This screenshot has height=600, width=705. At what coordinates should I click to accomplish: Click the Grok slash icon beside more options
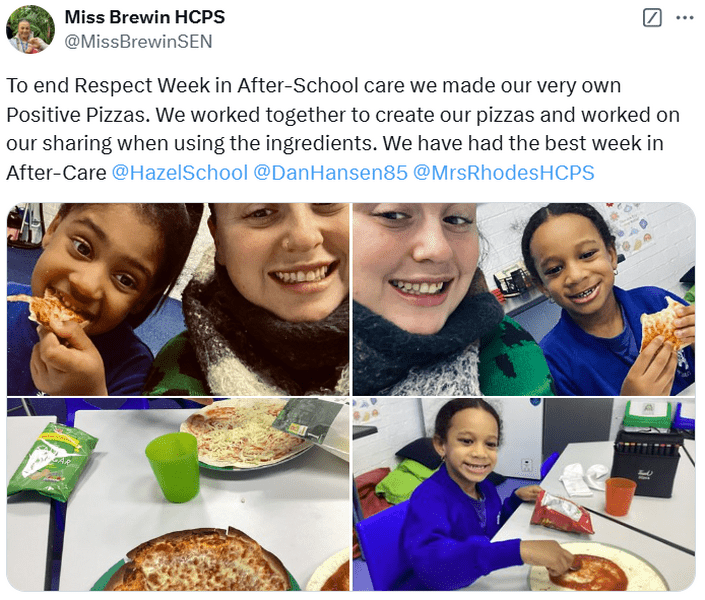click(651, 18)
